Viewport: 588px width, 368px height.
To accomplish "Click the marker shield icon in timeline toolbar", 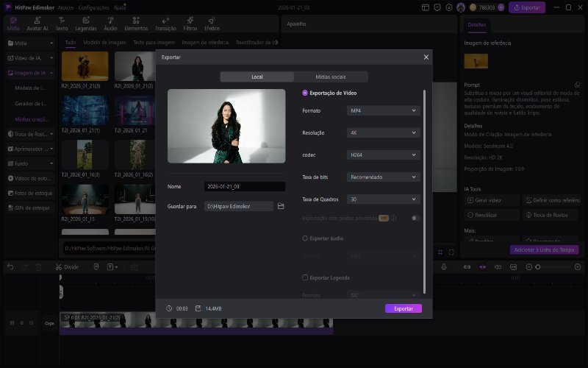I will pyautogui.click(x=96, y=267).
